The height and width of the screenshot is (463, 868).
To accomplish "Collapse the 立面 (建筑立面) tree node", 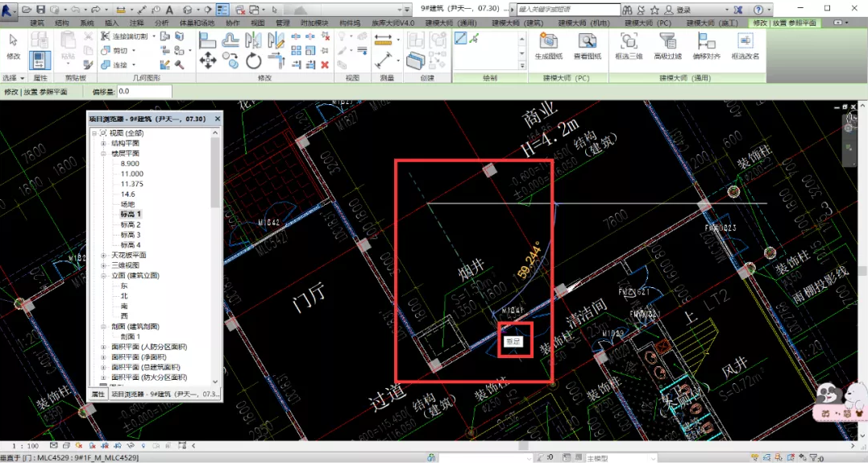I will click(x=103, y=275).
